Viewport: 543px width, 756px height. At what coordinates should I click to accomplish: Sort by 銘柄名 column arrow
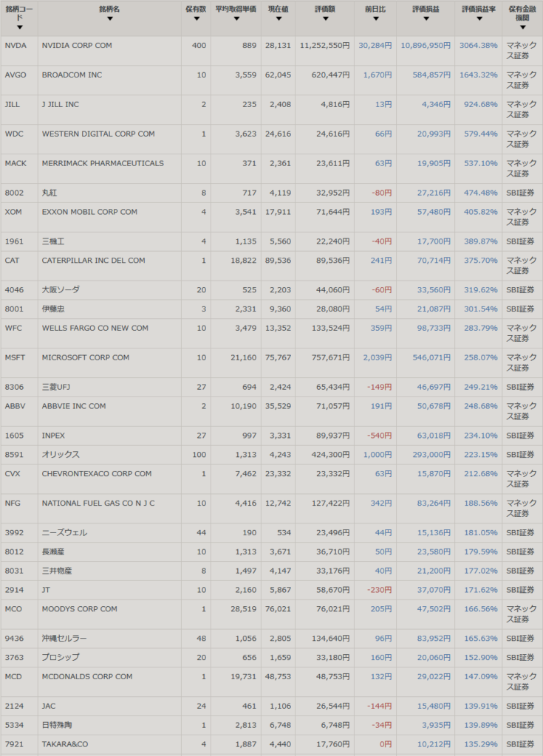coord(109,18)
